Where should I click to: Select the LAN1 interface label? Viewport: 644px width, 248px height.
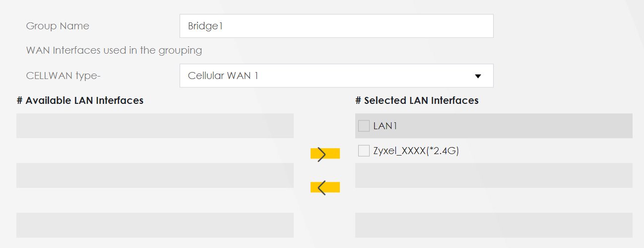click(386, 126)
